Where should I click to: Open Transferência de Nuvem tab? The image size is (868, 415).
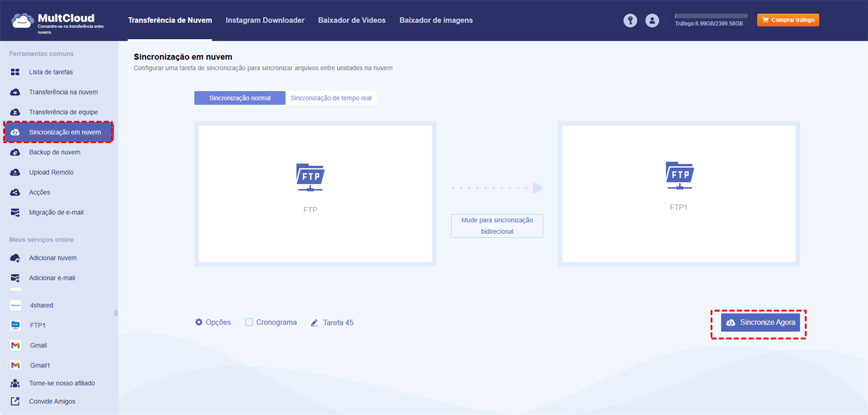[170, 20]
